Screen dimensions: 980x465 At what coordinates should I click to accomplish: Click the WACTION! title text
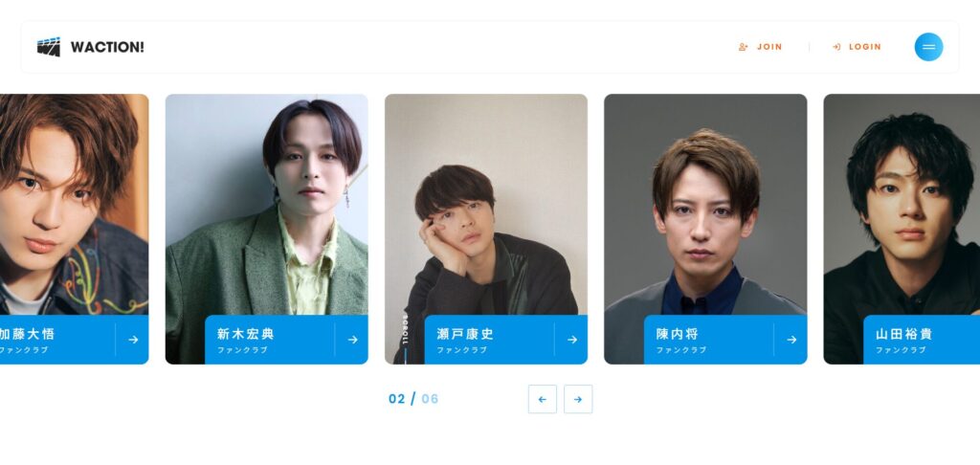click(107, 47)
